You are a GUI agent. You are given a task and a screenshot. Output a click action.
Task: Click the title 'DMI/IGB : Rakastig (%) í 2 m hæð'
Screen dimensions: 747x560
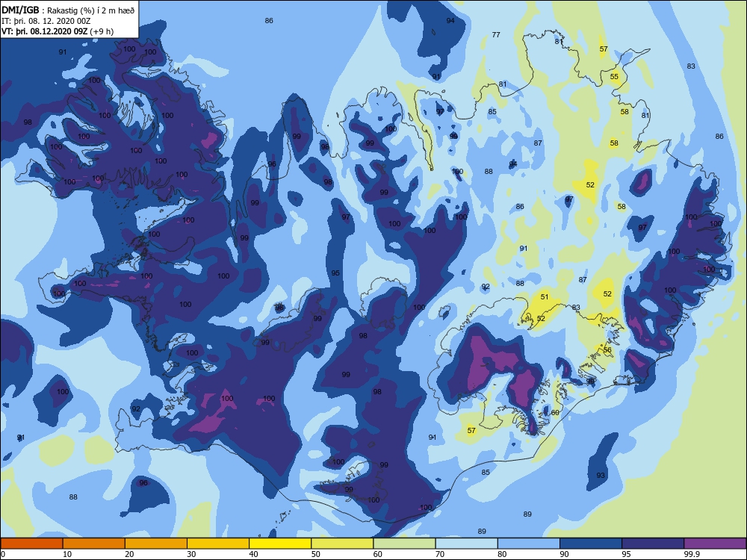(68, 10)
